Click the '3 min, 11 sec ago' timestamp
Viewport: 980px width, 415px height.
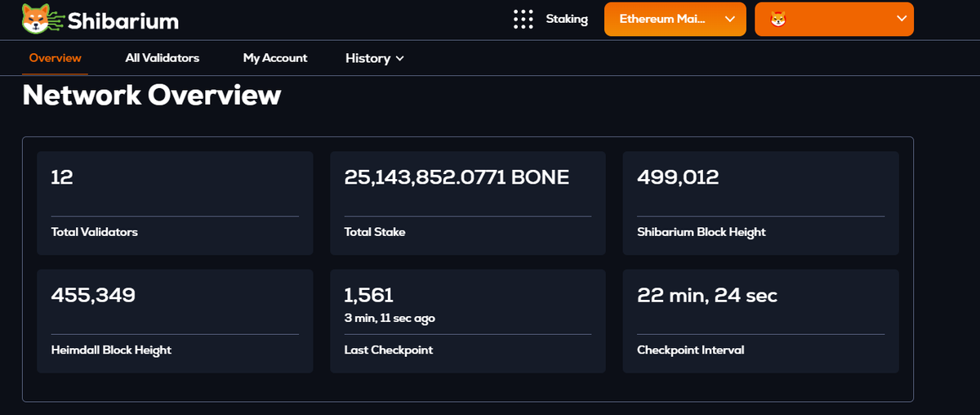[390, 319]
